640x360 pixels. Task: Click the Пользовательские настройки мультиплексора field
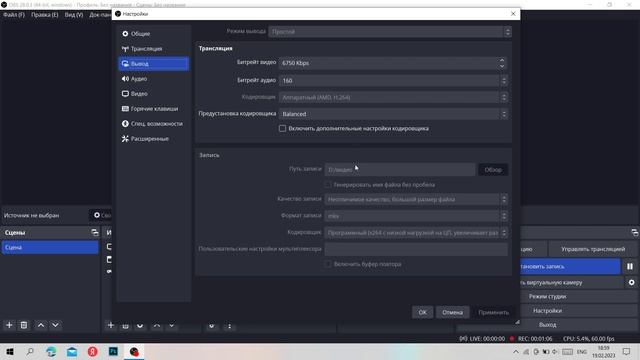(x=416, y=249)
